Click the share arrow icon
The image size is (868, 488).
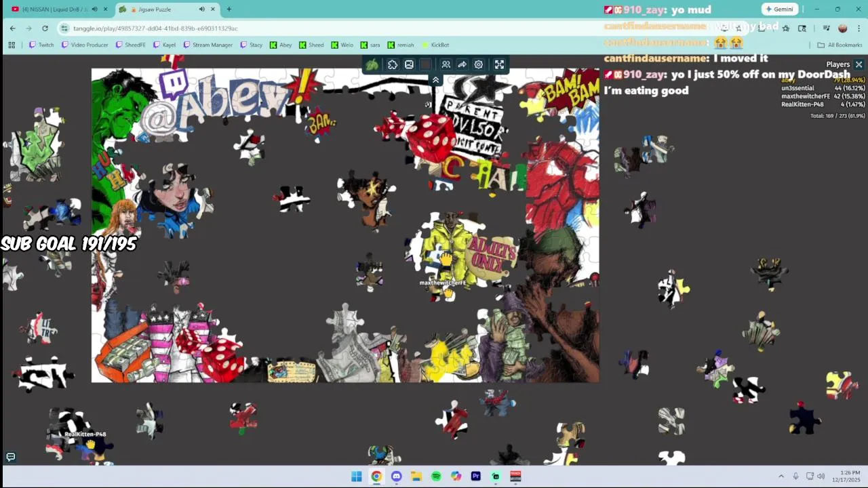click(462, 64)
